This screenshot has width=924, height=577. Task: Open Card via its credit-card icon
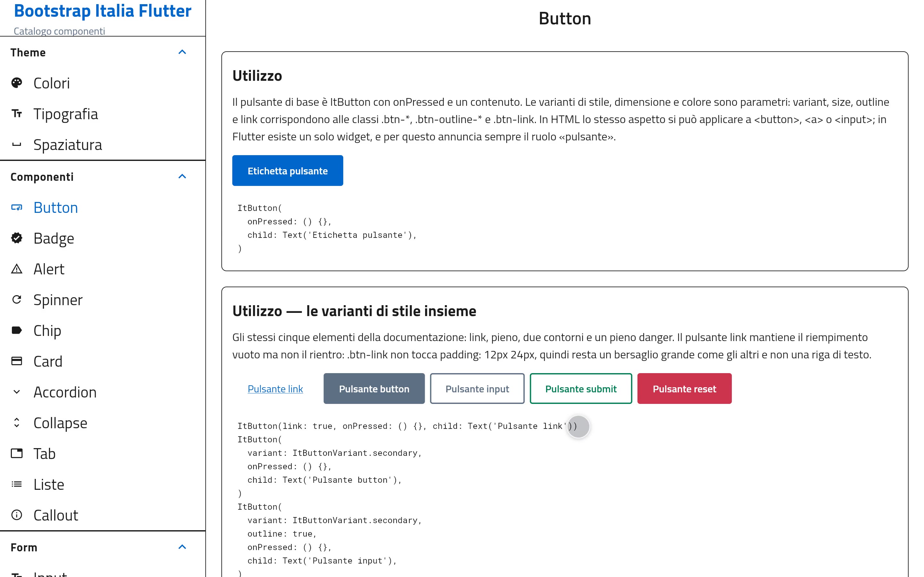(16, 361)
